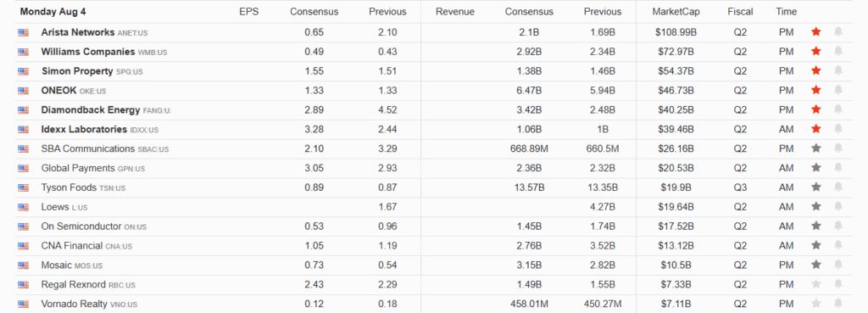Viewport: 868px width, 313px height.
Task: Click the $108.99B market cap value
Action: point(676,33)
